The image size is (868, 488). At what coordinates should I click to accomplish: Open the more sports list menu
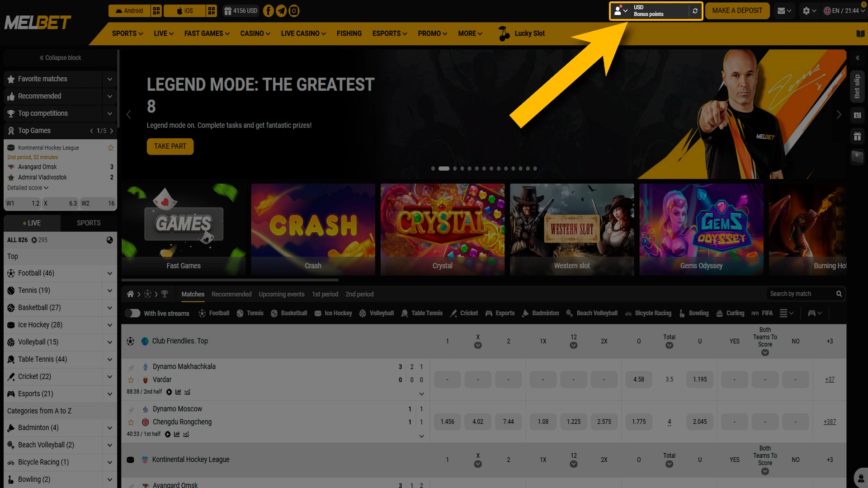coord(787,314)
